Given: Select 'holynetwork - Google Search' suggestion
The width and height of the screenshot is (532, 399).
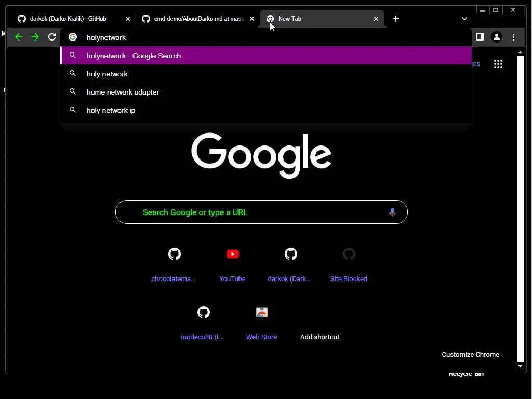Looking at the screenshot, I should (266, 56).
